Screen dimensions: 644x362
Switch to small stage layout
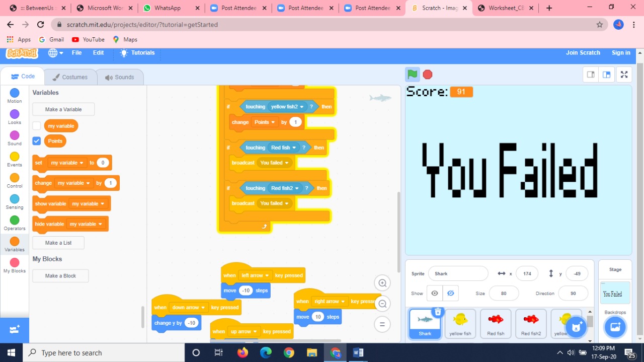pos(590,74)
